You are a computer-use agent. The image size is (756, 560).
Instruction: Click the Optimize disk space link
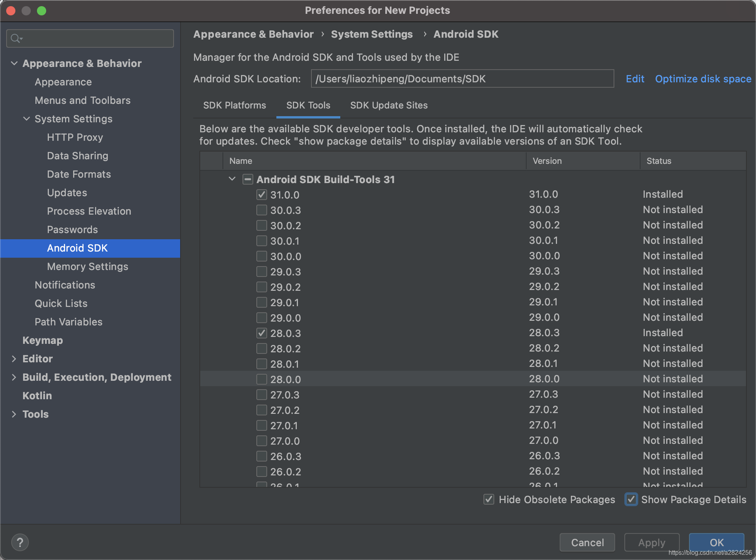pyautogui.click(x=703, y=79)
